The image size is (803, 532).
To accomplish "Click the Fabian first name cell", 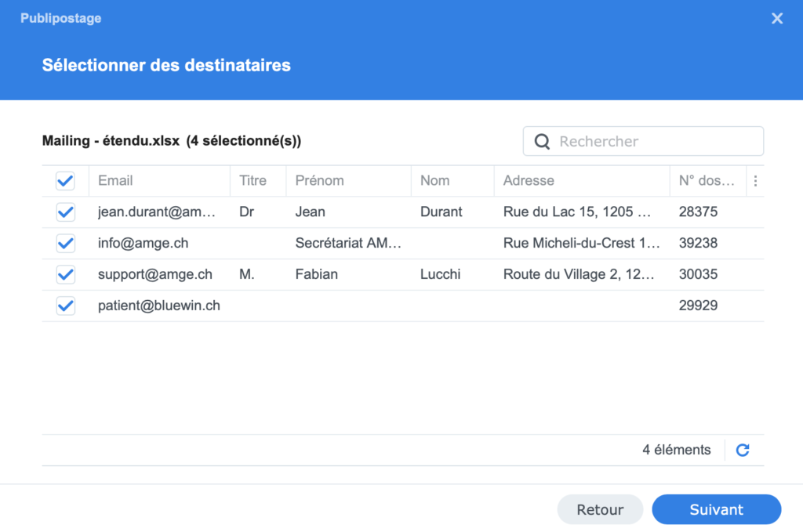I will (317, 274).
